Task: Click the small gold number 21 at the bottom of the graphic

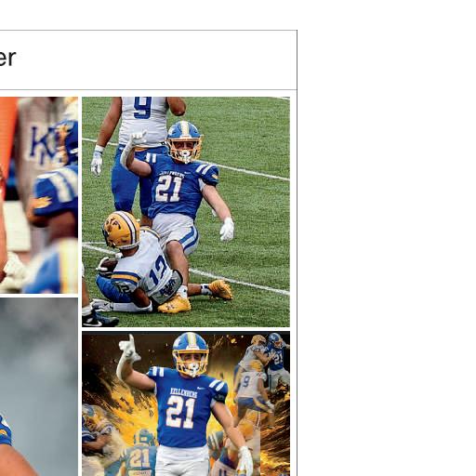Action: point(139,459)
